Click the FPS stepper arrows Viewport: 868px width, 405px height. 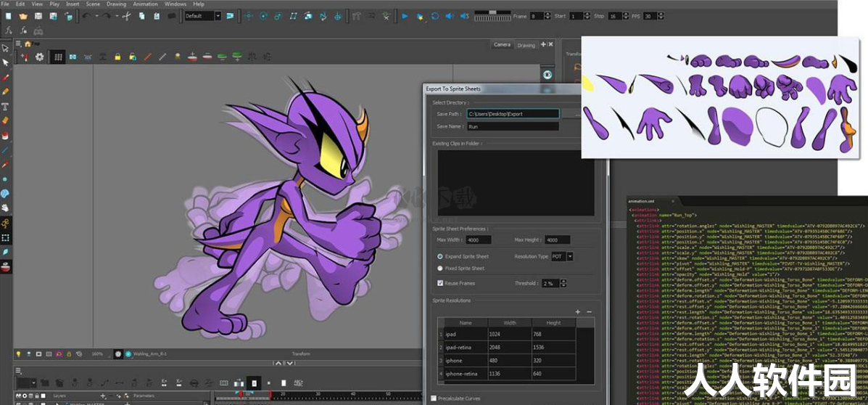click(x=661, y=16)
